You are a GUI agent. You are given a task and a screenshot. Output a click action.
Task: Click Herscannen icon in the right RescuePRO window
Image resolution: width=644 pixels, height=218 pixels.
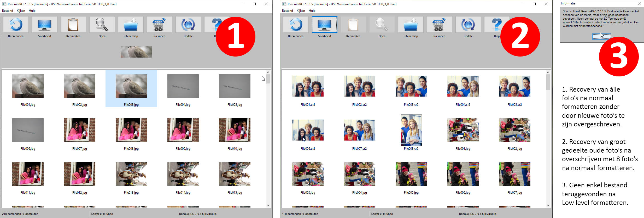tap(296, 25)
